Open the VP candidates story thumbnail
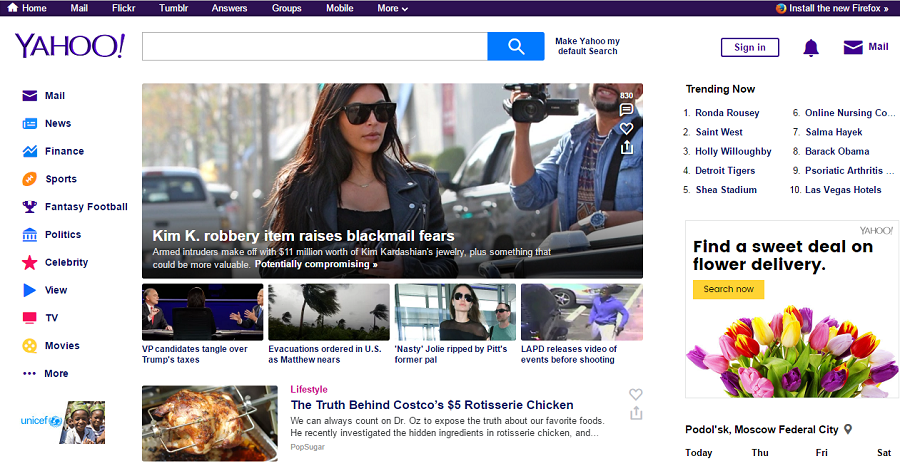This screenshot has width=900, height=466. [x=203, y=312]
